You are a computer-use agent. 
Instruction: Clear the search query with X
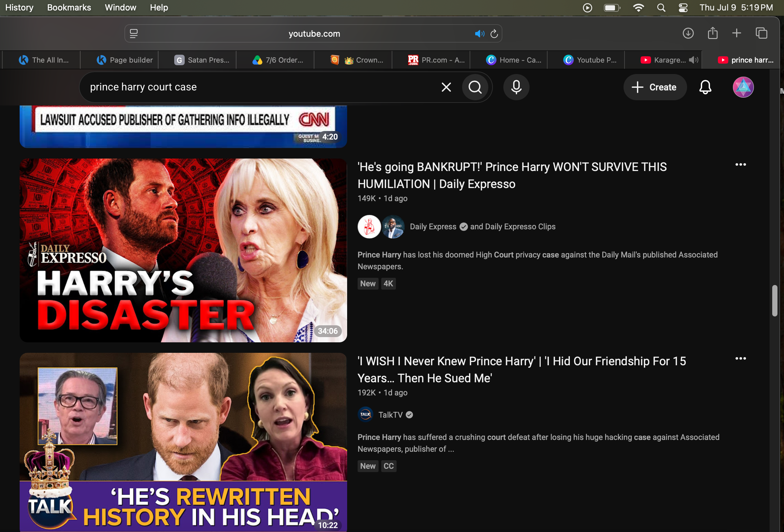pyautogui.click(x=446, y=87)
